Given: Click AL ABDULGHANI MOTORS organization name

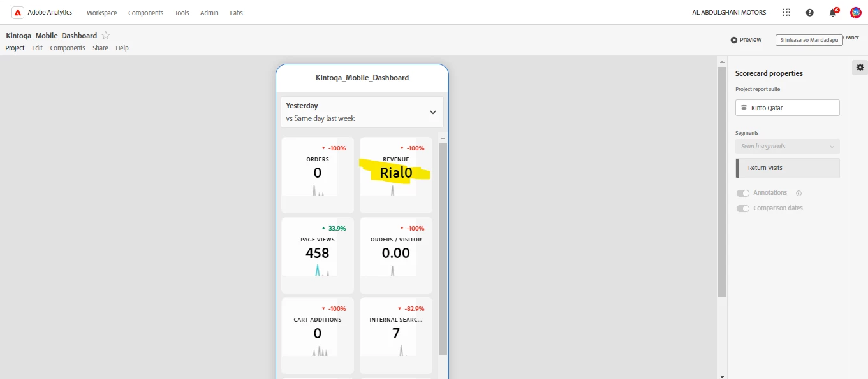Looking at the screenshot, I should click(729, 13).
